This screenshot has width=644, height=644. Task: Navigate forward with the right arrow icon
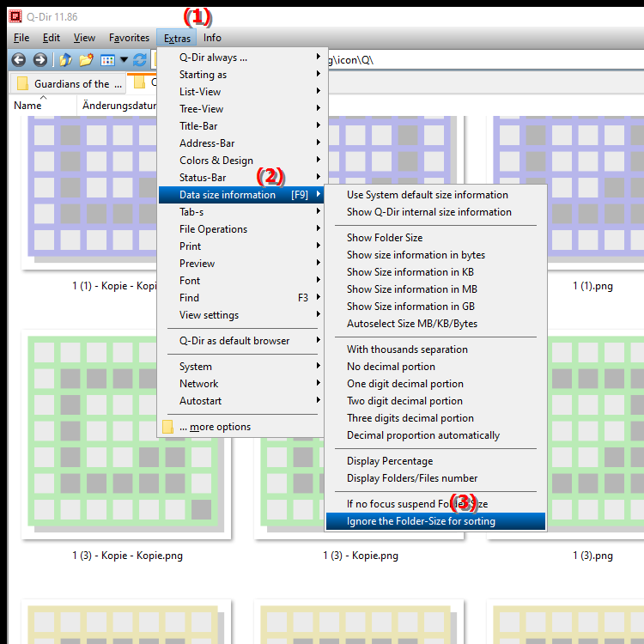tap(39, 60)
